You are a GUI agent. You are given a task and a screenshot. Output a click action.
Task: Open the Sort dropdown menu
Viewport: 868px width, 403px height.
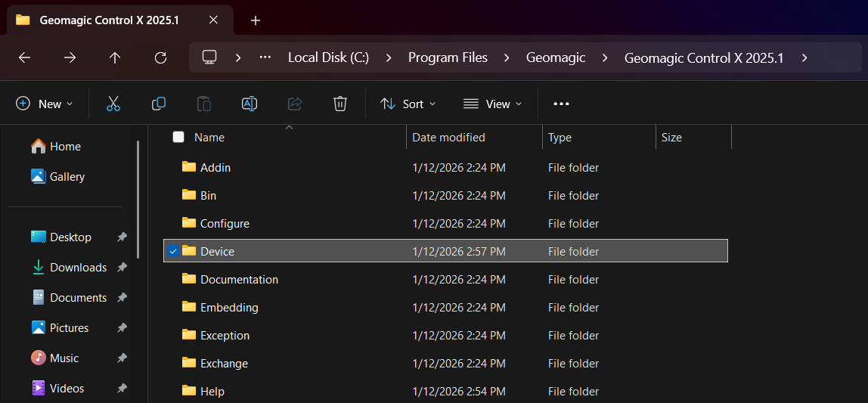408,104
